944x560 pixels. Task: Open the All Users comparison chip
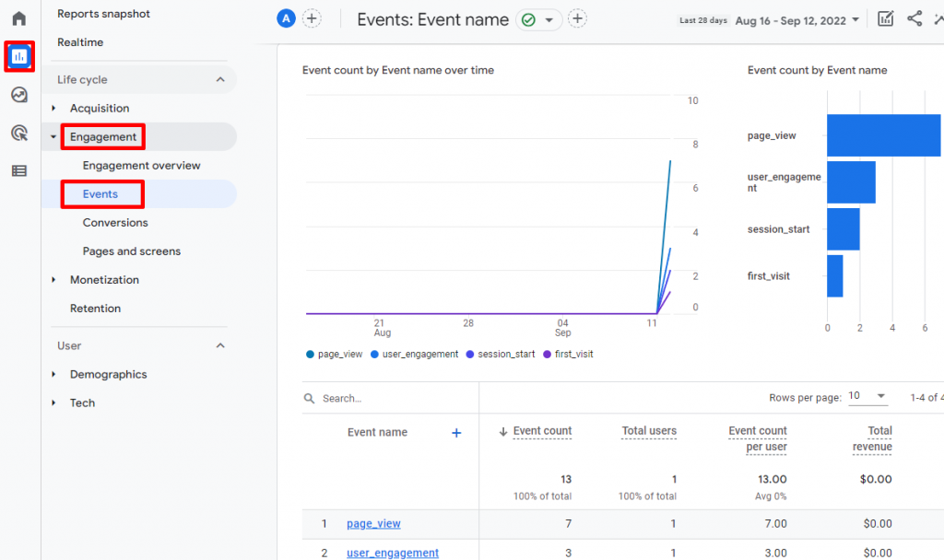point(285,17)
